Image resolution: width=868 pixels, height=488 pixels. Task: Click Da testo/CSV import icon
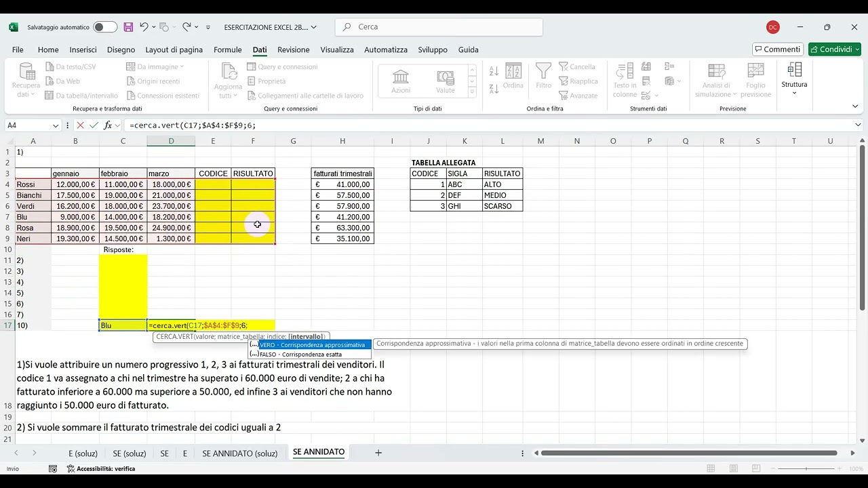[x=71, y=66]
